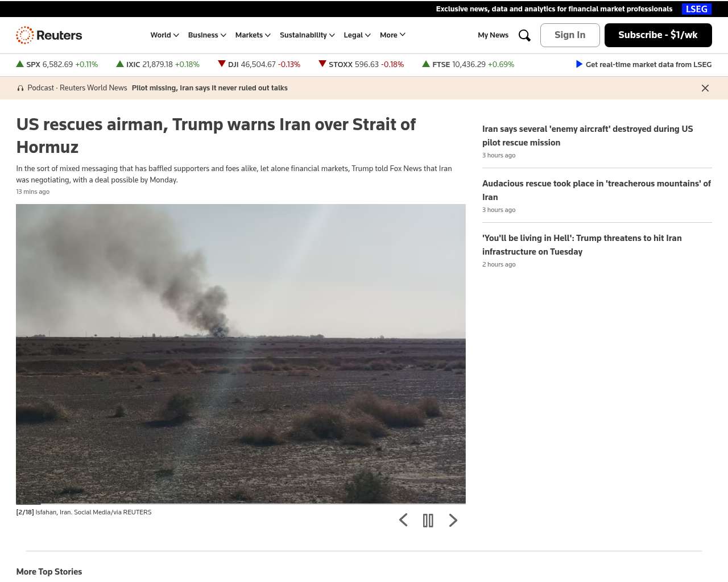Image resolution: width=728 pixels, height=582 pixels.
Task: Advance to next slideshow image
Action: [453, 520]
